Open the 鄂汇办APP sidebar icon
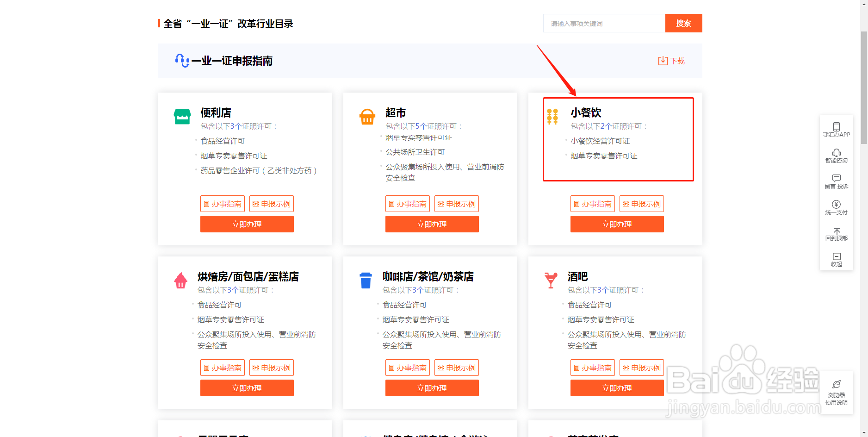The width and height of the screenshot is (868, 437). coord(837,129)
